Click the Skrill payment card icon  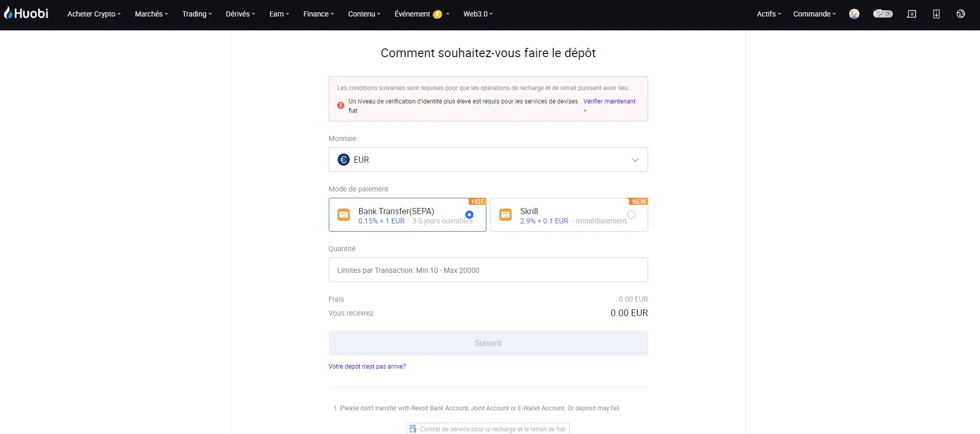505,215
